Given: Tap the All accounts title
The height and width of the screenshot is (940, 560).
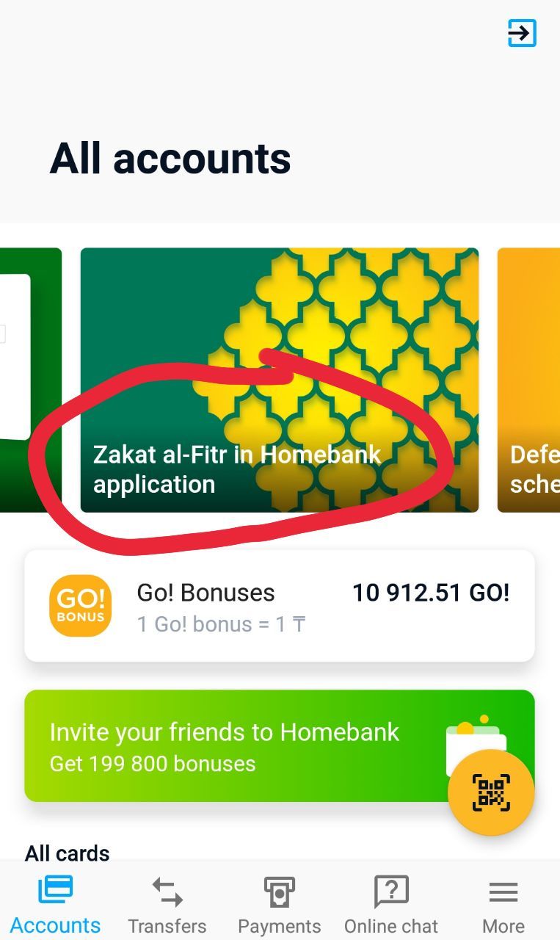Looking at the screenshot, I should coord(170,159).
